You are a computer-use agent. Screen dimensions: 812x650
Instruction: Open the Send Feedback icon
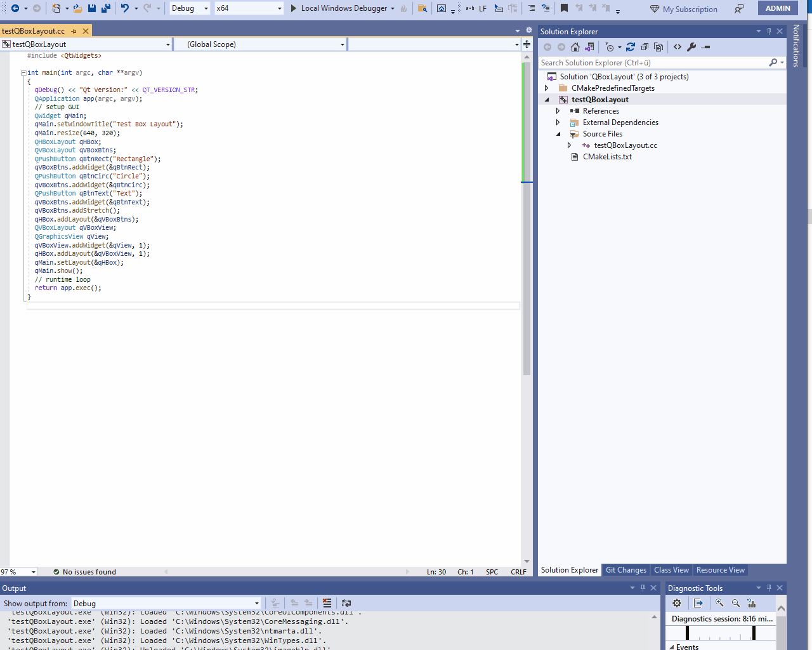coord(739,9)
